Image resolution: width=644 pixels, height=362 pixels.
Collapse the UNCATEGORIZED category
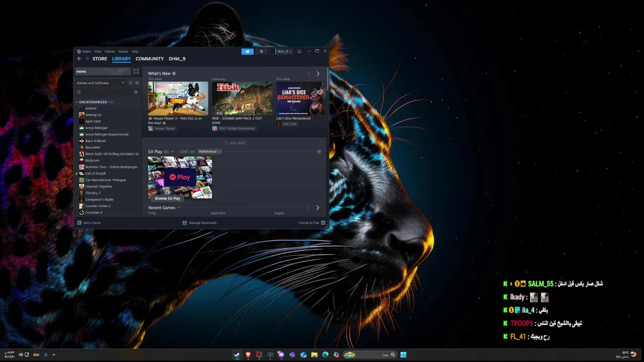click(x=77, y=102)
